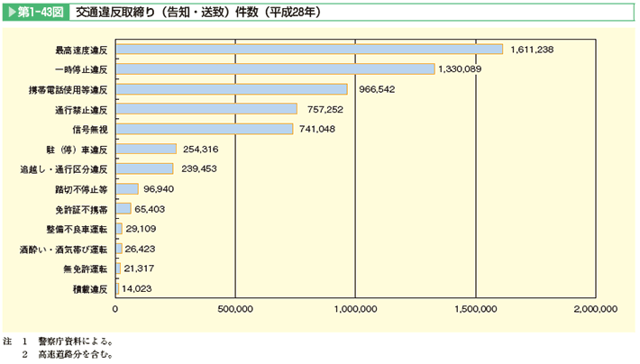
Task: Click the note 高速道路分を含む。
Action: (76, 355)
